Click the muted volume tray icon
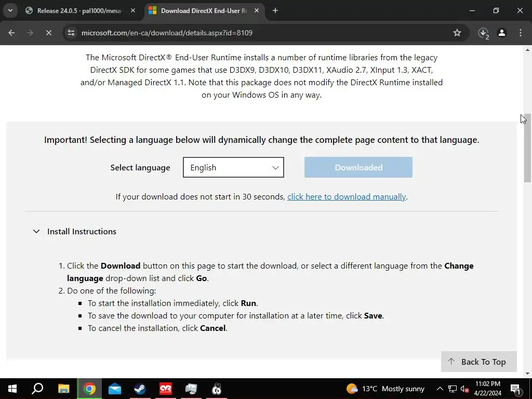The image size is (532, 399). [464, 389]
